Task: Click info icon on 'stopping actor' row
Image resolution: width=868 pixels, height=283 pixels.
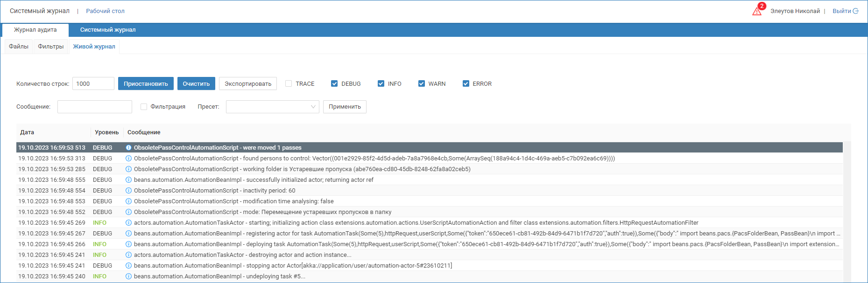Action: pos(128,266)
